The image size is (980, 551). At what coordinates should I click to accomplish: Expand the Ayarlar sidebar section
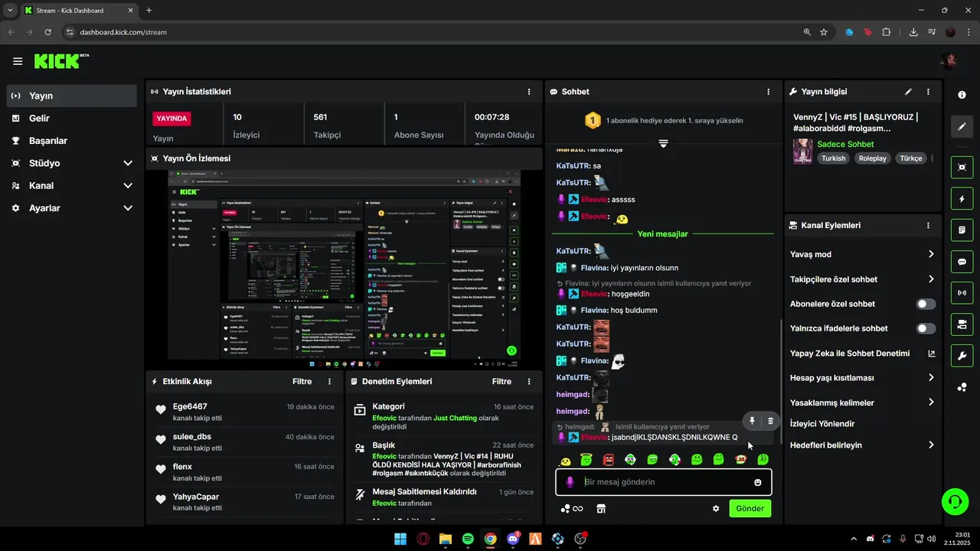click(x=71, y=208)
